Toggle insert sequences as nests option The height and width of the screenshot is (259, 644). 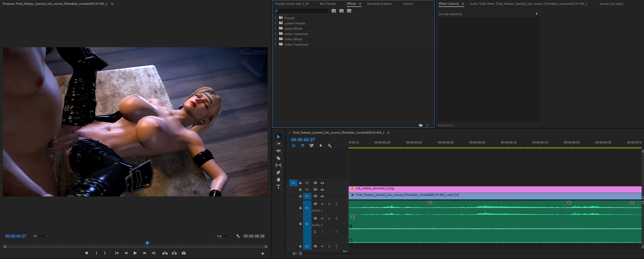click(294, 146)
